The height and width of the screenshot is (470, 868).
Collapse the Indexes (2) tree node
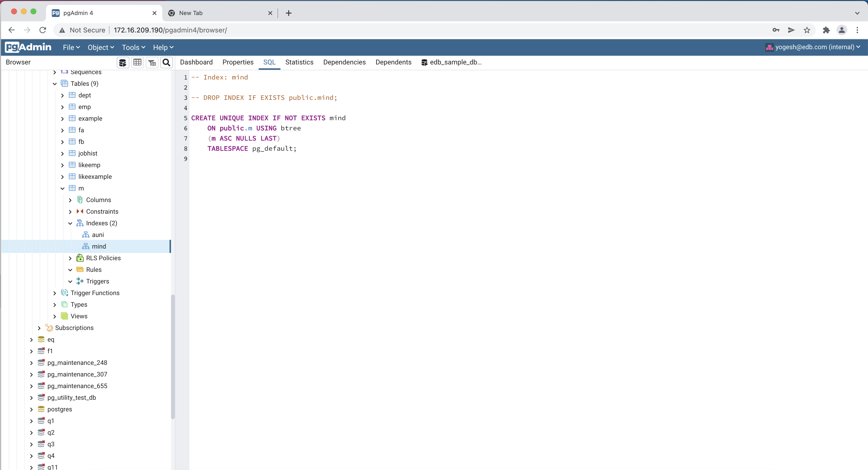click(70, 223)
